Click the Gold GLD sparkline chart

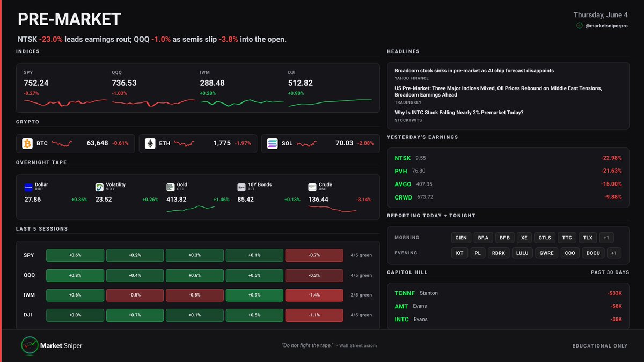click(191, 209)
